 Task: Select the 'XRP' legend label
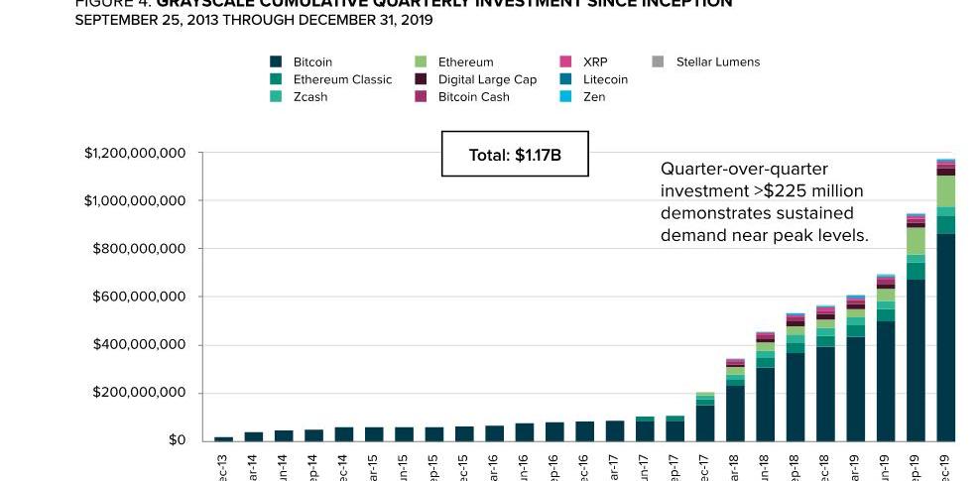point(595,62)
